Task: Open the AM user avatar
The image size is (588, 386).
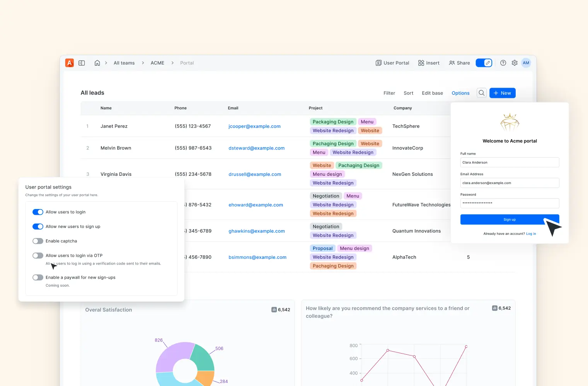Action: click(x=526, y=63)
